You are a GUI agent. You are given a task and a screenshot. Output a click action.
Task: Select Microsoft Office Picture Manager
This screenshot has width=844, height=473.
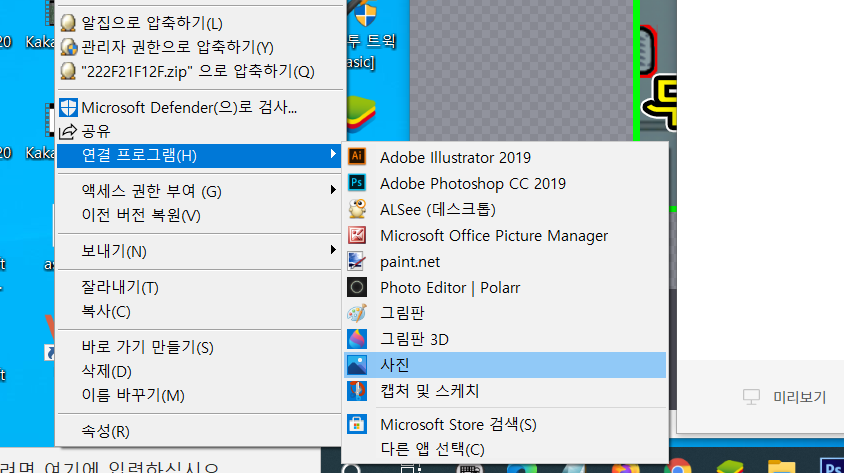[x=505, y=236]
